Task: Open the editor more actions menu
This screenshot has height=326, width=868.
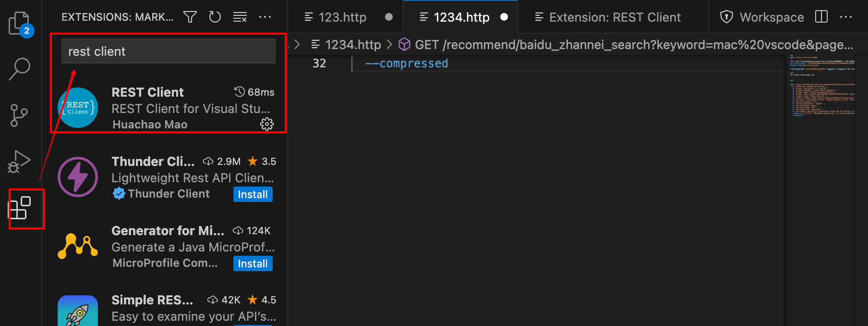Action: 846,17
